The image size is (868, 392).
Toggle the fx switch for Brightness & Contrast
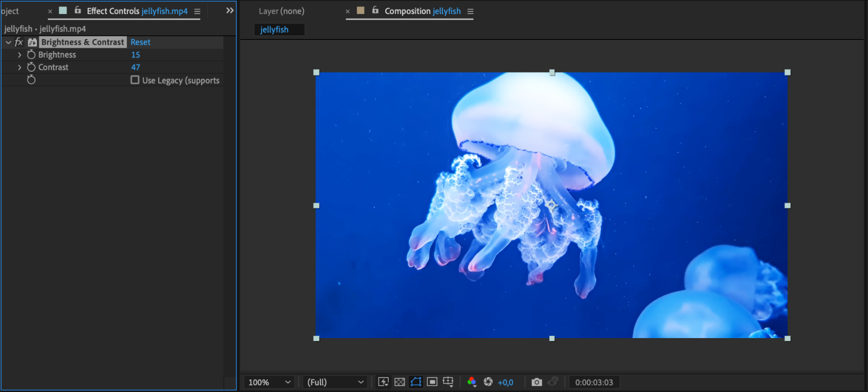click(19, 42)
